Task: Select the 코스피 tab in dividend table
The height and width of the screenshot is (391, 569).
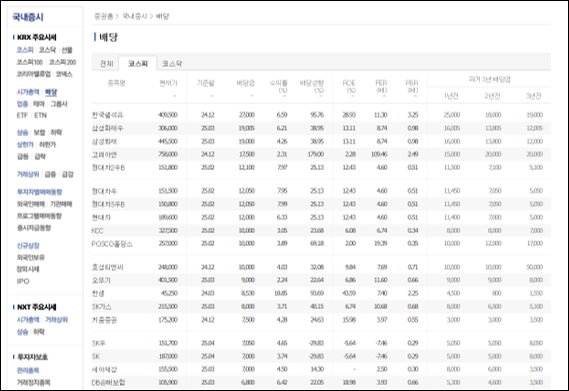Action: pyautogui.click(x=138, y=64)
